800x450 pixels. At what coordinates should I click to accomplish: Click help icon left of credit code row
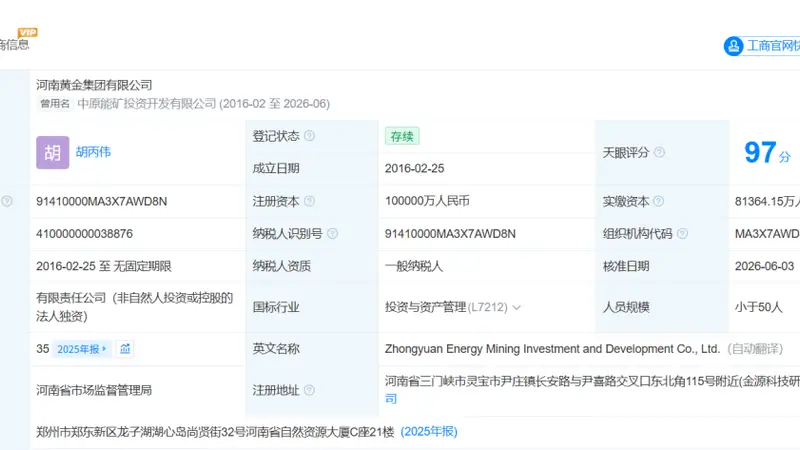(7, 201)
